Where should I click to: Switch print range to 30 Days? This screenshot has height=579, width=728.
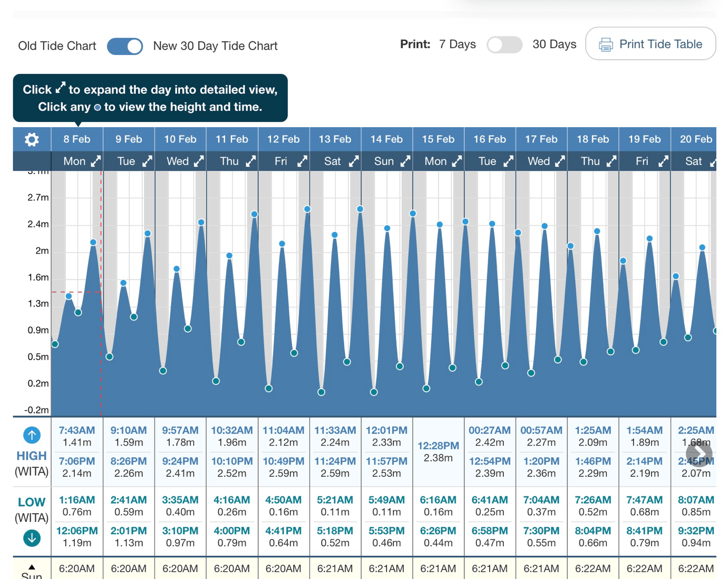504,45
